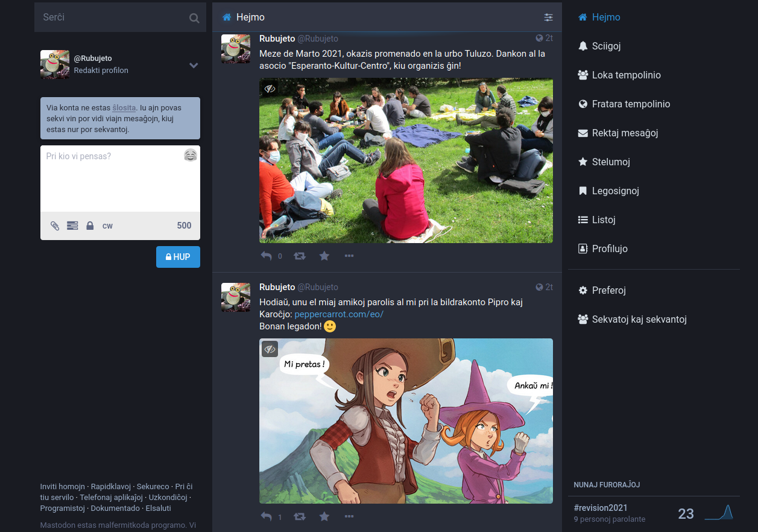Image resolution: width=758 pixels, height=532 pixels.
Task: Go to Fratara tempolinio
Action: point(631,104)
